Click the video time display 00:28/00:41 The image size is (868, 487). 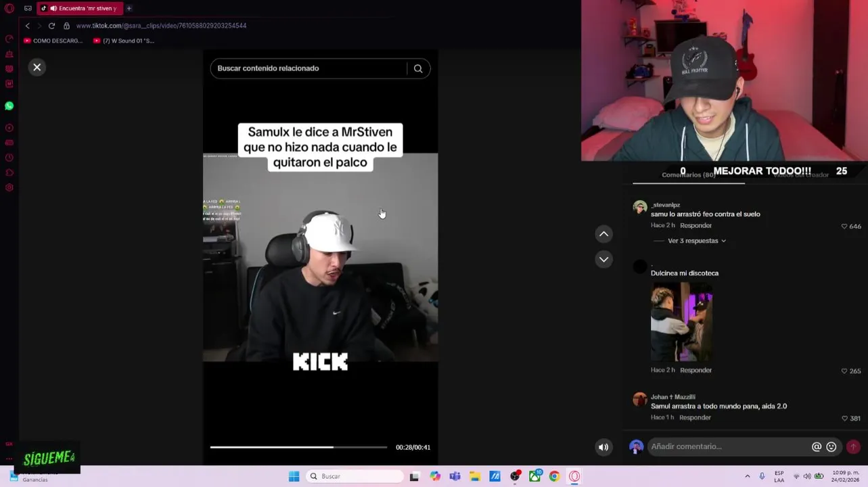tap(413, 447)
